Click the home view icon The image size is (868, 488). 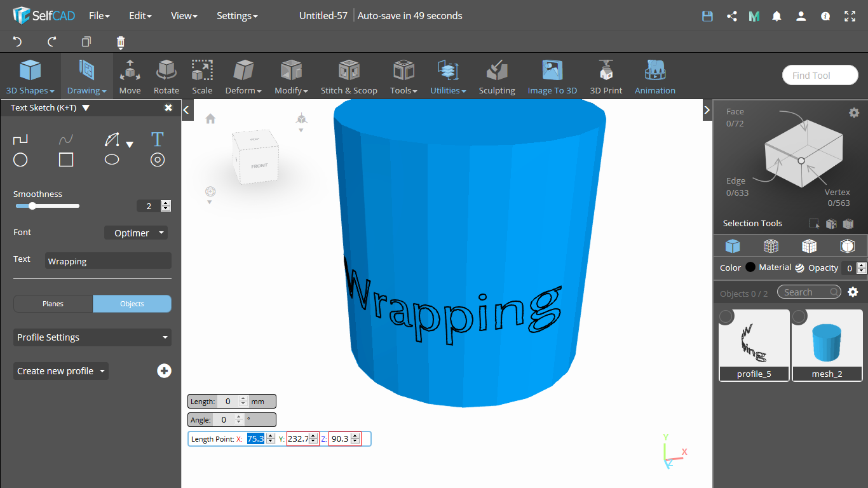[210, 119]
